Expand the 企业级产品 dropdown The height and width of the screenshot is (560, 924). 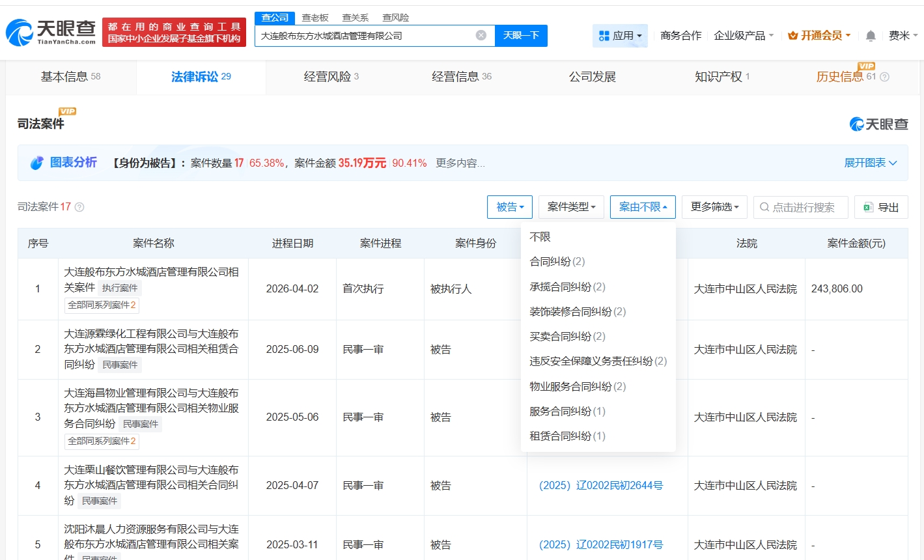pyautogui.click(x=744, y=36)
